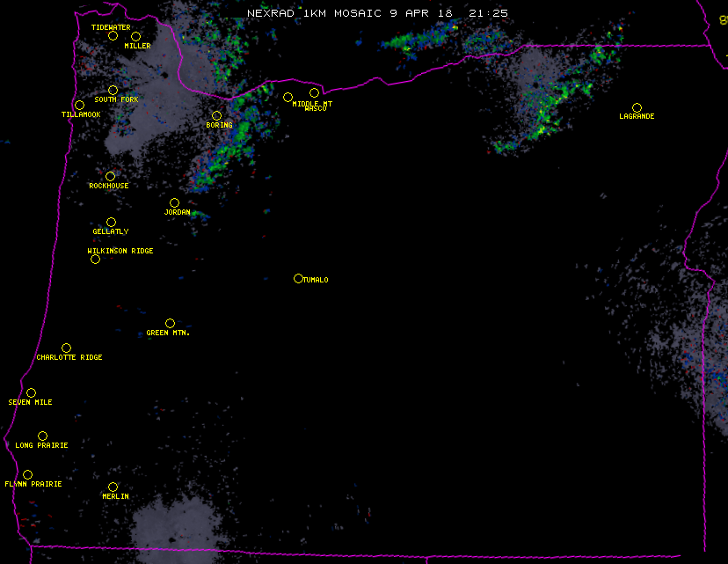This screenshot has height=564, width=728.
Task: Select the Tillamook station circle
Action: pyautogui.click(x=79, y=106)
